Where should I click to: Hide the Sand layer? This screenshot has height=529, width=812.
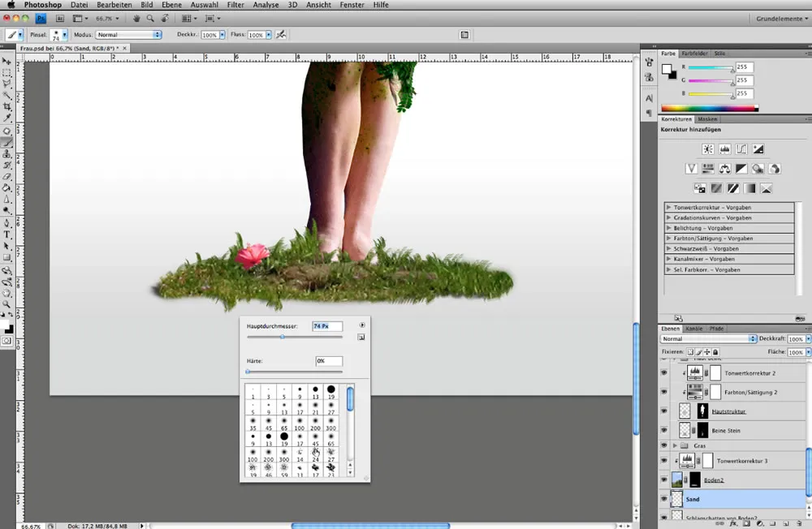(x=664, y=499)
